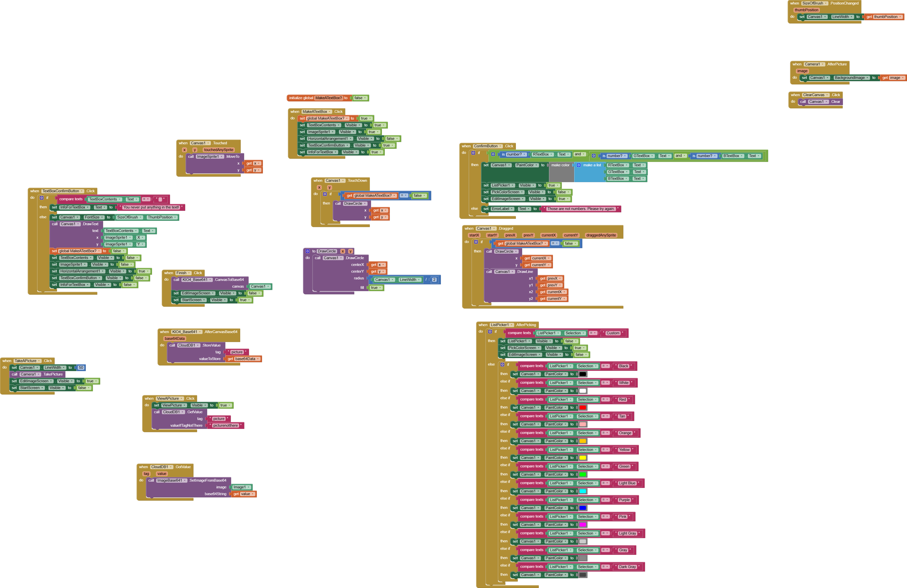Click the 'make a list' gear icon

point(579,165)
